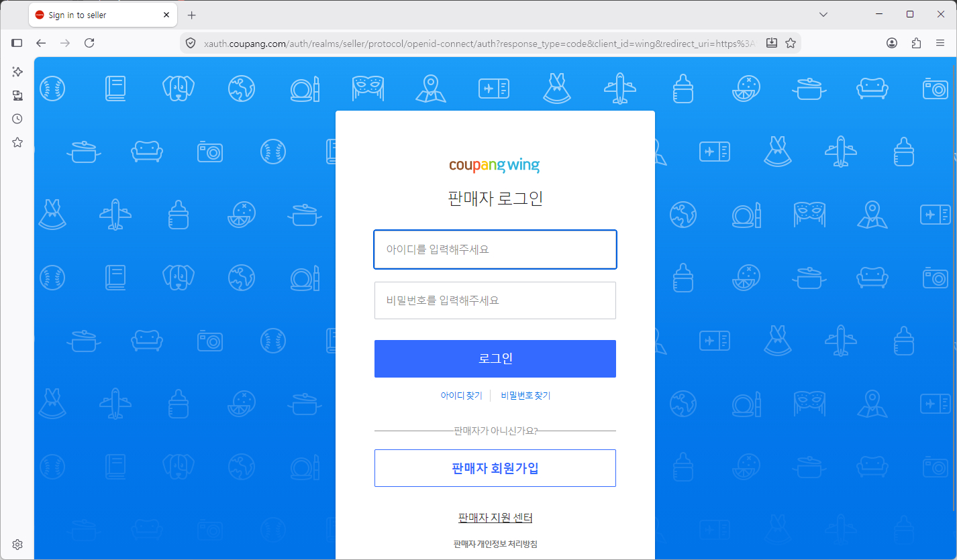
Task: Click the install/download icon in address bar
Action: [x=772, y=43]
